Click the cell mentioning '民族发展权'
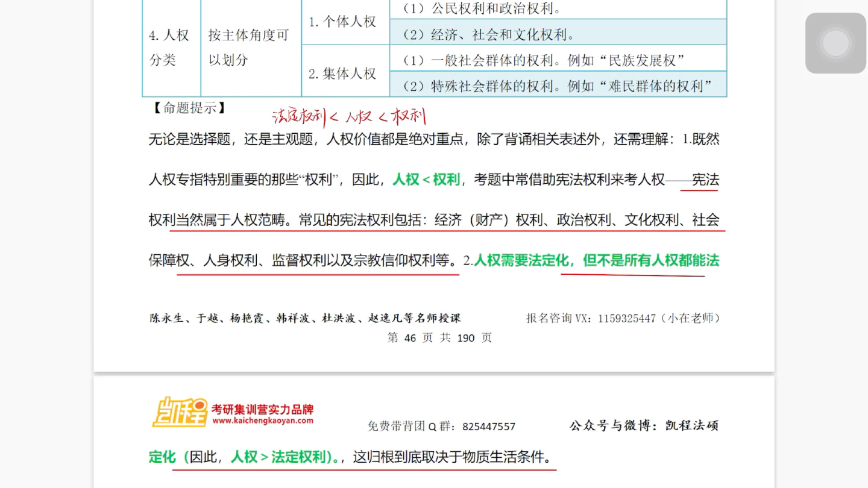This screenshot has height=488, width=868. pyautogui.click(x=558, y=58)
